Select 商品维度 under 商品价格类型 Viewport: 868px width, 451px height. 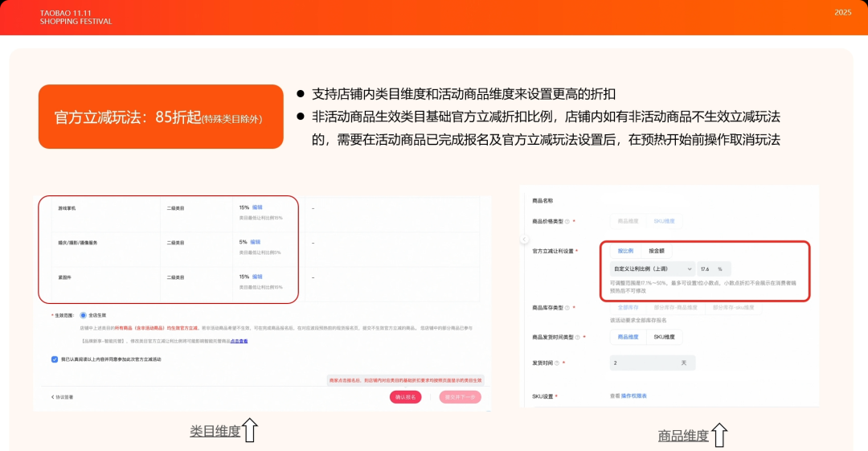coord(628,221)
